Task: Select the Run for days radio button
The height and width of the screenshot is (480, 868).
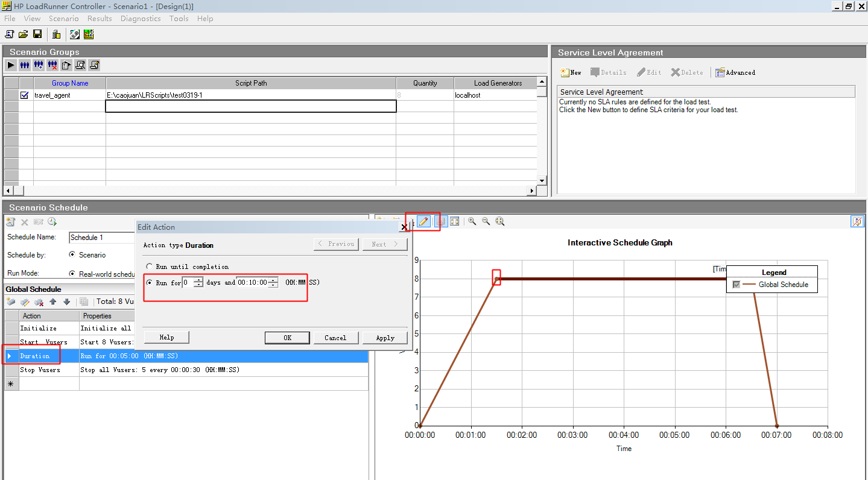Action: [150, 282]
